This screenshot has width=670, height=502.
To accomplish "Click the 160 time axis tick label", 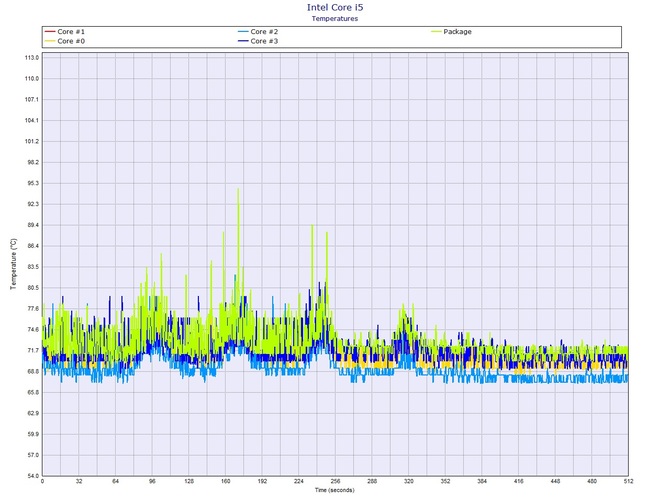I will [x=226, y=481].
